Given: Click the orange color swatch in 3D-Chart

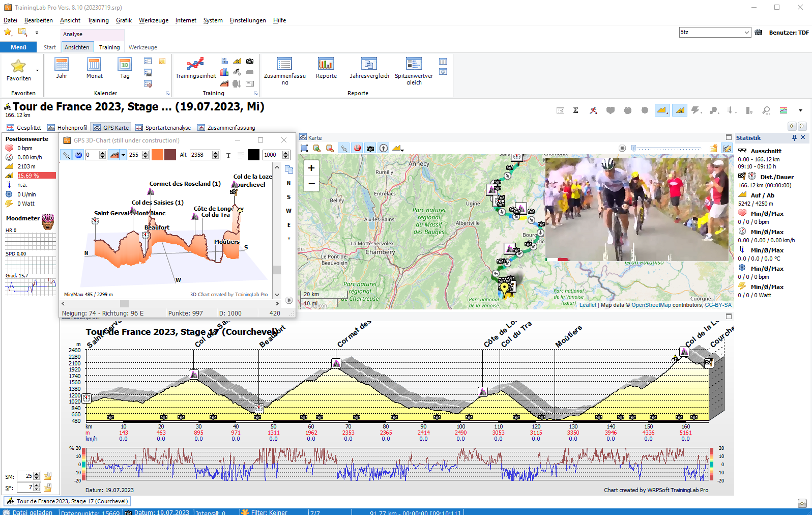Looking at the screenshot, I should coord(158,155).
